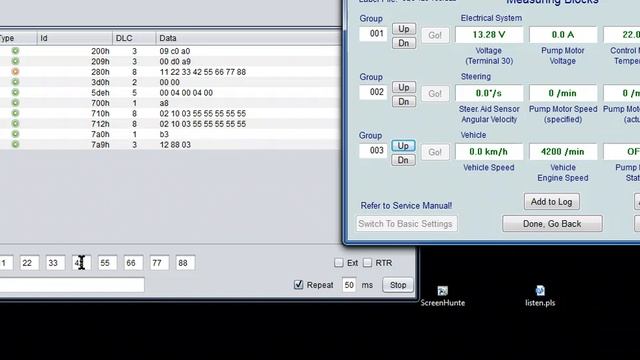Select data '09 c0 a0' in row 200h
640x360 pixels.
coord(175,51)
